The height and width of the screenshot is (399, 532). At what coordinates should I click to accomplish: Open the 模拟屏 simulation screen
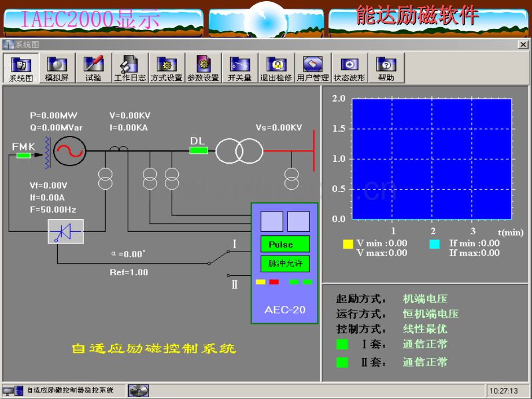pyautogui.click(x=57, y=68)
